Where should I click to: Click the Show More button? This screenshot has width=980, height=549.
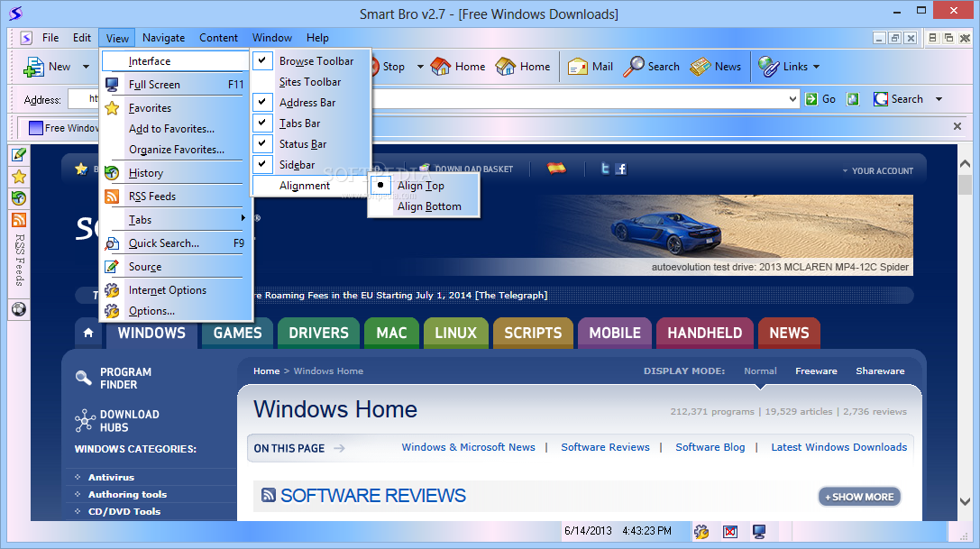click(859, 497)
